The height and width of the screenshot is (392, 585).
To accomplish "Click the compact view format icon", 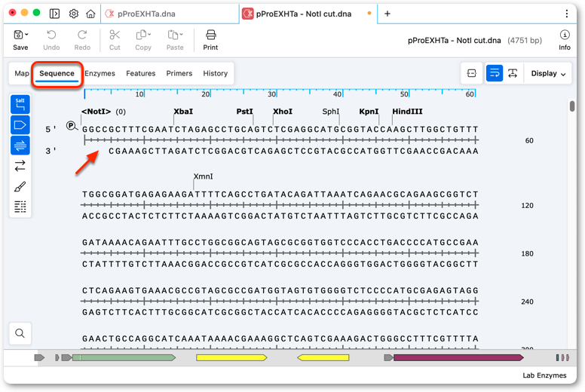I will pyautogui.click(x=472, y=73).
